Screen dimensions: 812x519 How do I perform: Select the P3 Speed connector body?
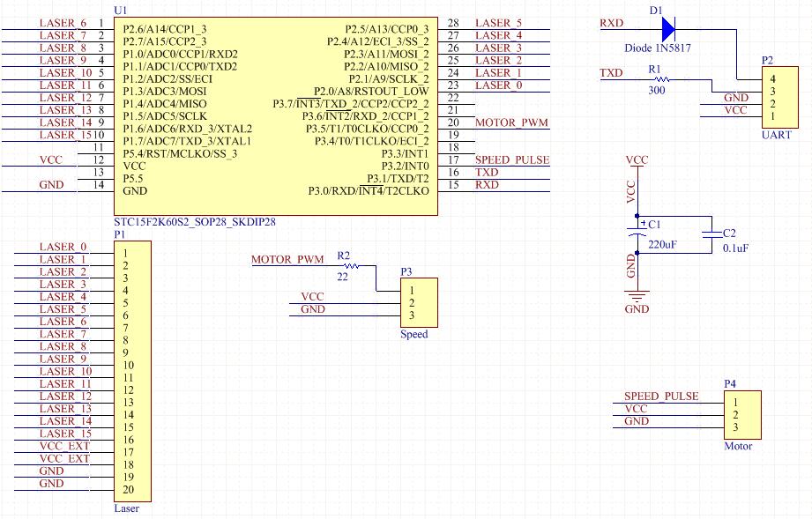(x=420, y=303)
